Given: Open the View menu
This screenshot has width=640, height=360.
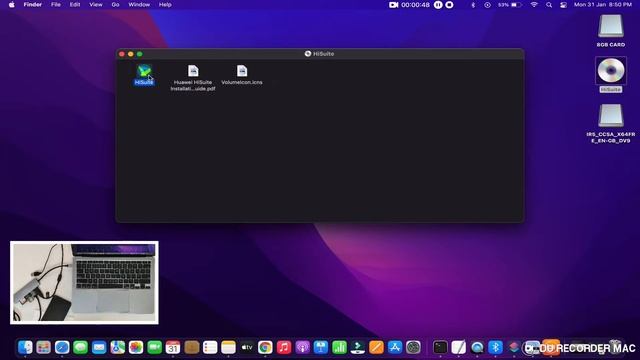Looking at the screenshot, I should [x=96, y=4].
